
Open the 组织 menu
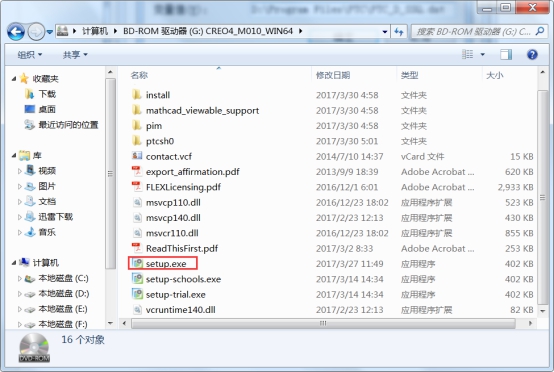(30, 55)
